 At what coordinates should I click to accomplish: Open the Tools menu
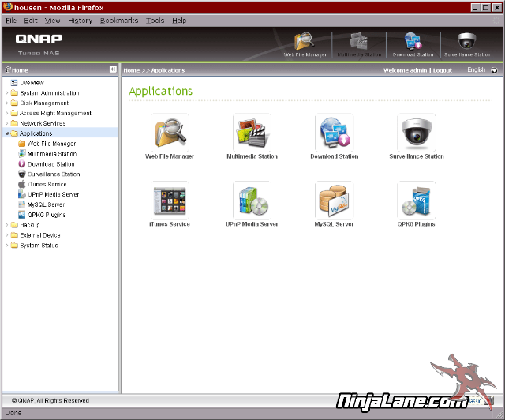click(155, 21)
